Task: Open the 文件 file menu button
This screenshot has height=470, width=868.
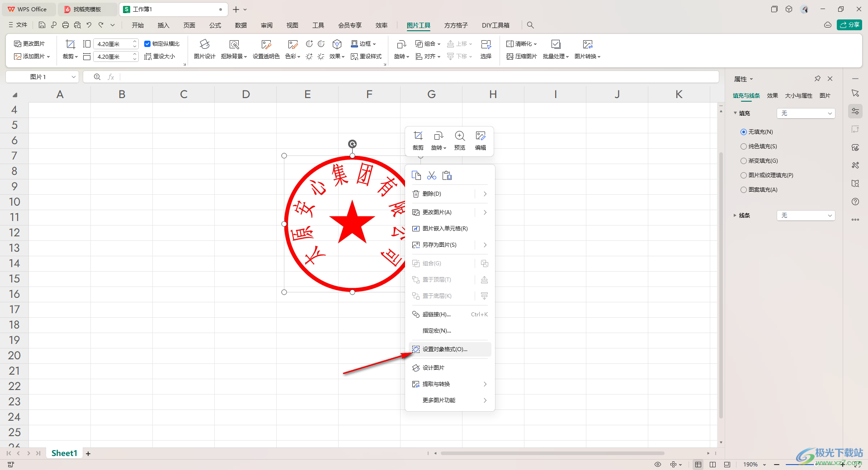Action: point(18,25)
